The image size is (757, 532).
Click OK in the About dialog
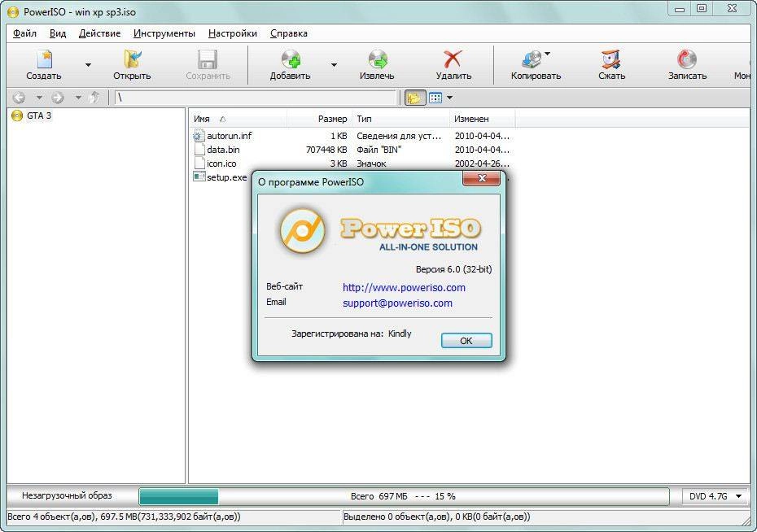466,341
